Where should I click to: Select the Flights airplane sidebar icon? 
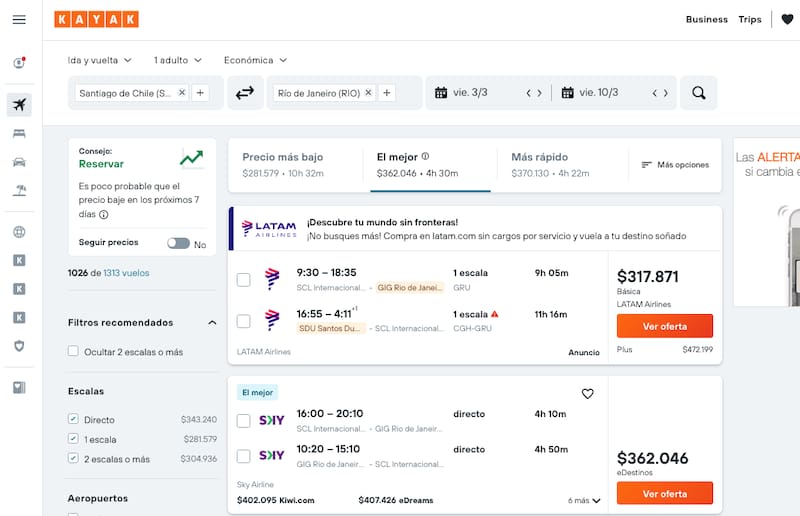pyautogui.click(x=19, y=104)
